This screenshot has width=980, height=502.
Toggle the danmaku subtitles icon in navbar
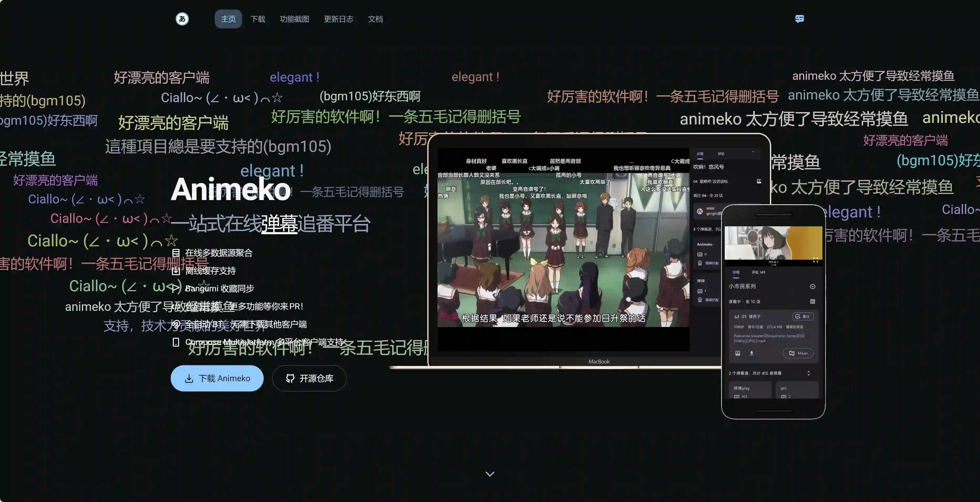tap(799, 19)
